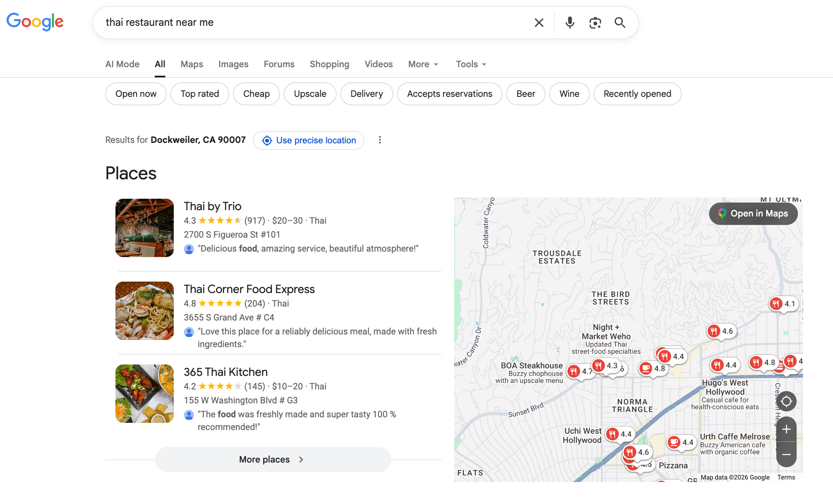Clear the search box with the X icon
The image size is (833, 504).
539,22
